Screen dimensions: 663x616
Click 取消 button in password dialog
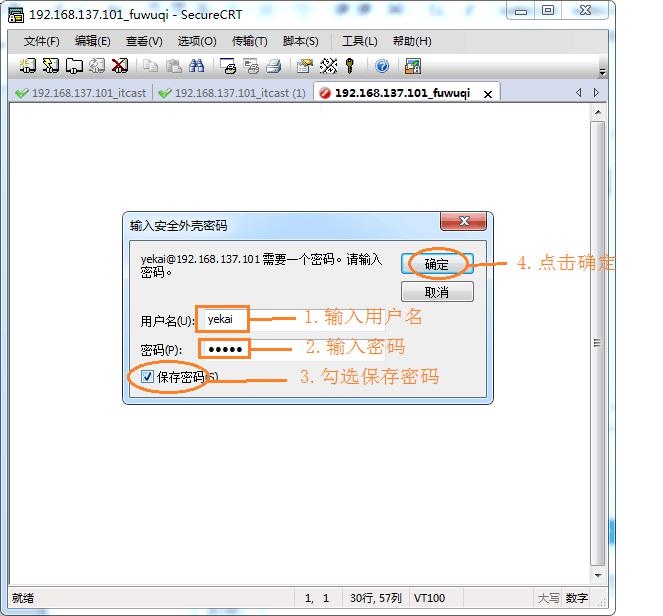pyautogui.click(x=437, y=292)
